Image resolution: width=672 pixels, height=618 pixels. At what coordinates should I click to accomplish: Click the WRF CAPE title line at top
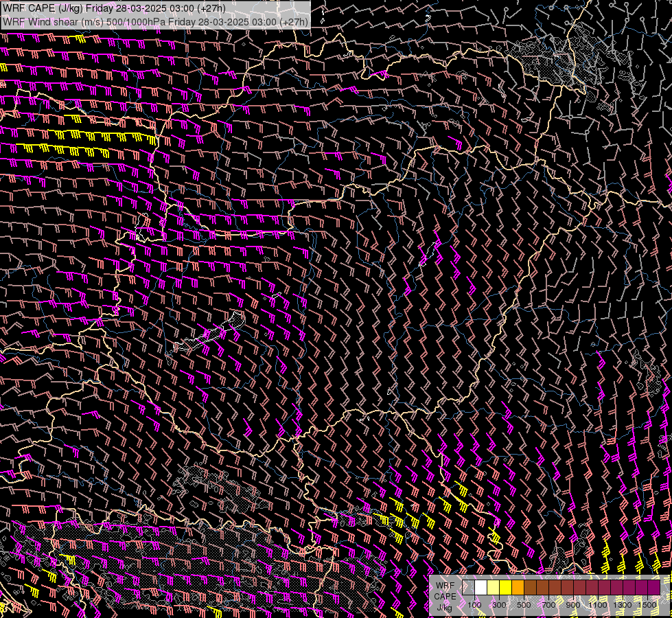point(114,8)
